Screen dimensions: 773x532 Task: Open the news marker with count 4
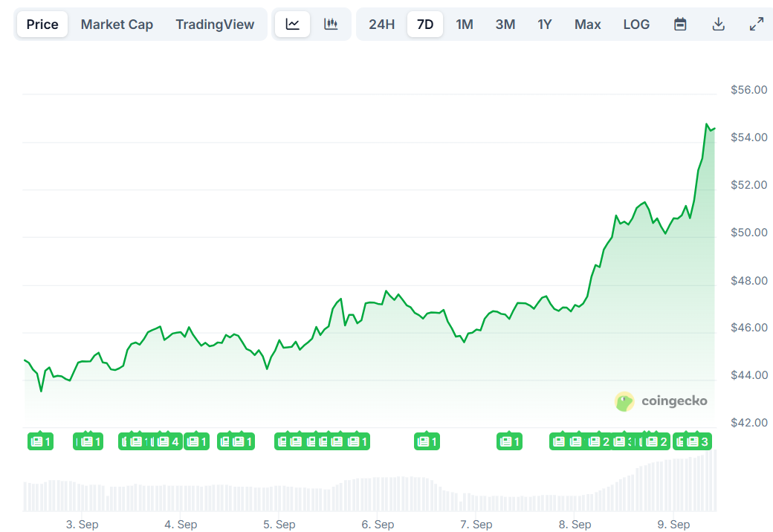pyautogui.click(x=168, y=441)
